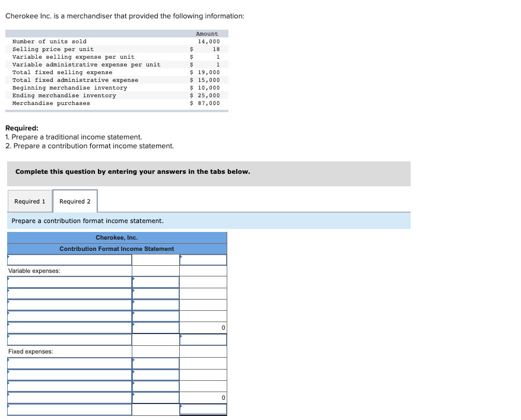Click fourth amount field under Fixed expenses
Image resolution: width=521 pixels, height=420 pixels.
pos(155,397)
